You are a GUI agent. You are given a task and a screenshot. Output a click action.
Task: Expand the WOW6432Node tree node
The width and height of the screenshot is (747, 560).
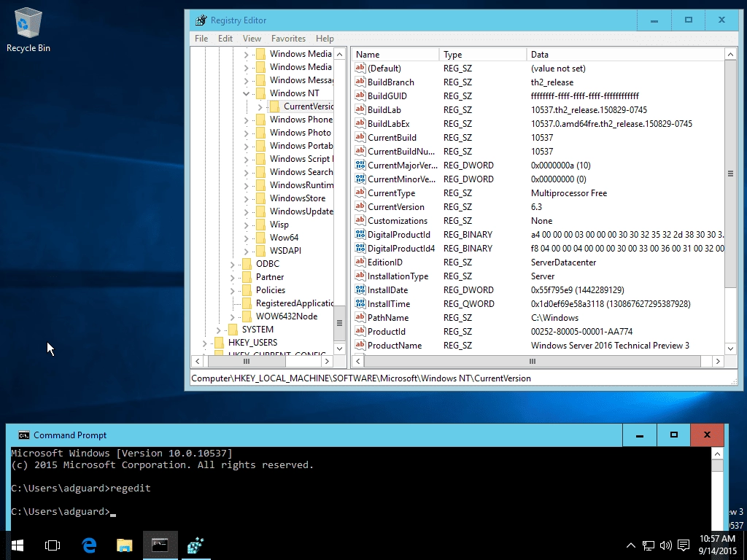233,316
